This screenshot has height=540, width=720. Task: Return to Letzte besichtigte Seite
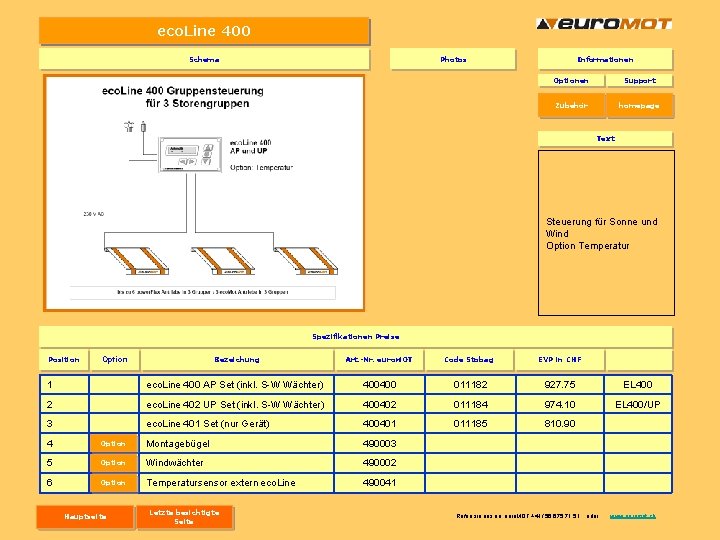click(184, 517)
